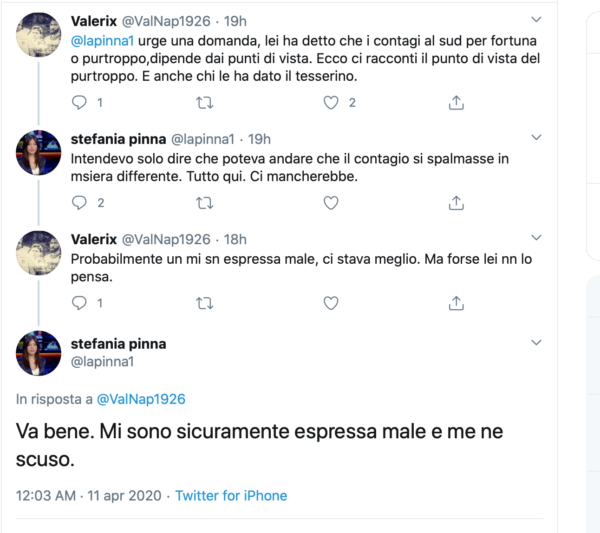Viewport: 600px width, 533px height.
Task: Share Valerix's first tweet
Action: [x=456, y=102]
